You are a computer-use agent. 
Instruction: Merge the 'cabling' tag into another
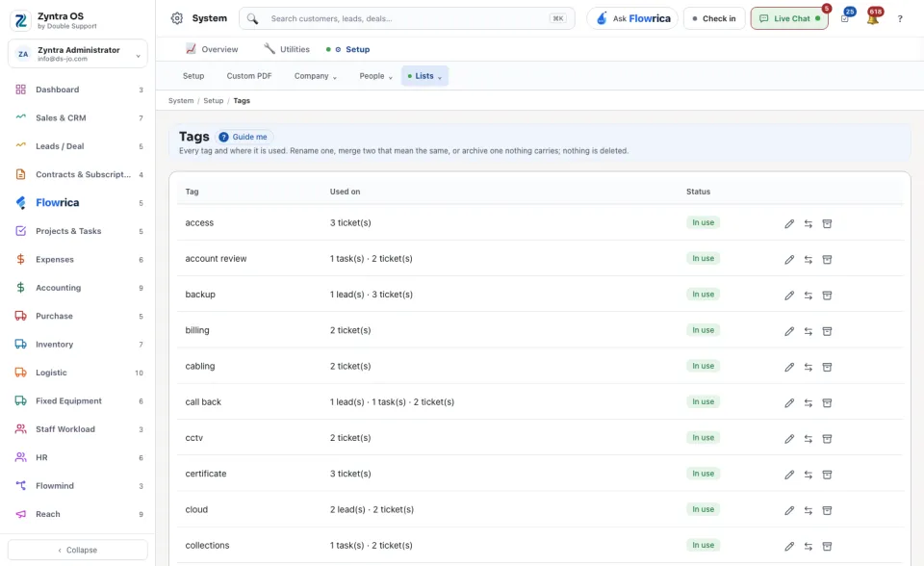(808, 367)
